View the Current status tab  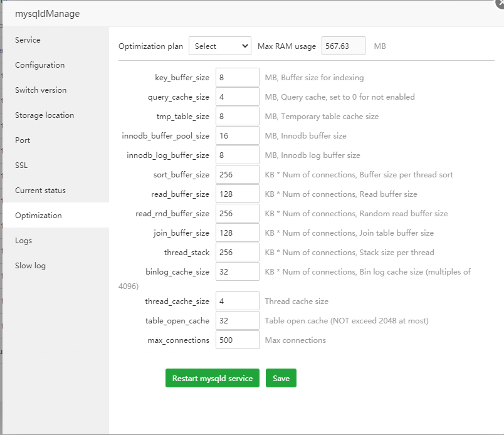click(x=40, y=191)
